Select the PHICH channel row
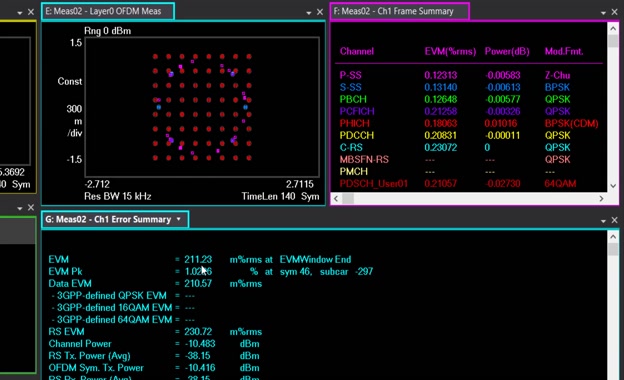The height and width of the screenshot is (380, 624). pos(469,123)
